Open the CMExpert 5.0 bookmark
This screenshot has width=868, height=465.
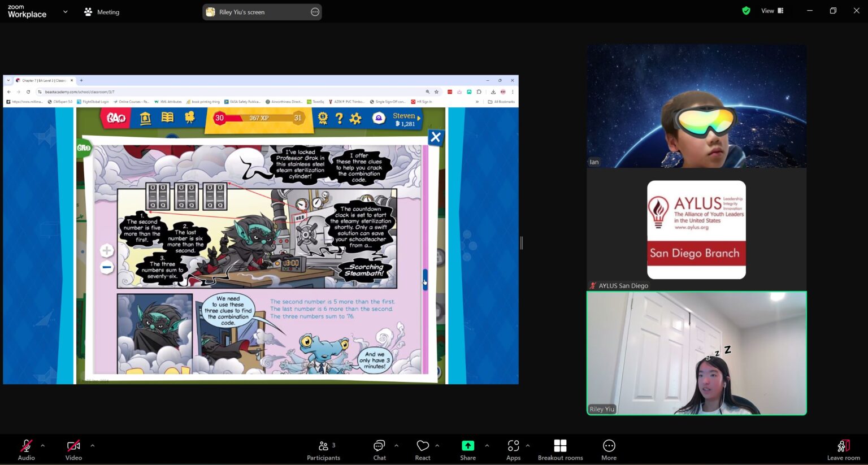[x=60, y=102]
